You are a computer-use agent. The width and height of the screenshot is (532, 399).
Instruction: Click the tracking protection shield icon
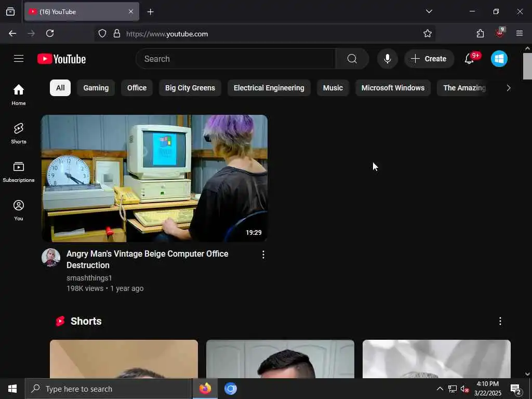pyautogui.click(x=102, y=33)
